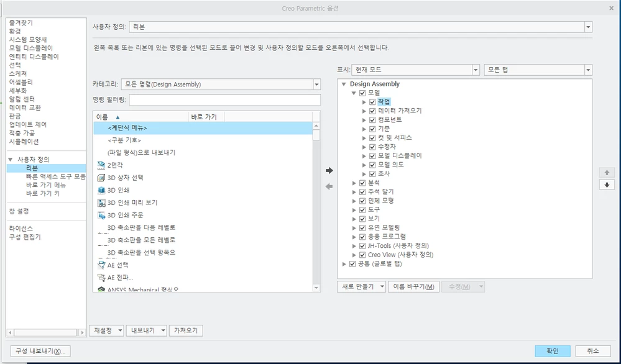Click the 확인 button
The image size is (621, 364).
pos(552,350)
